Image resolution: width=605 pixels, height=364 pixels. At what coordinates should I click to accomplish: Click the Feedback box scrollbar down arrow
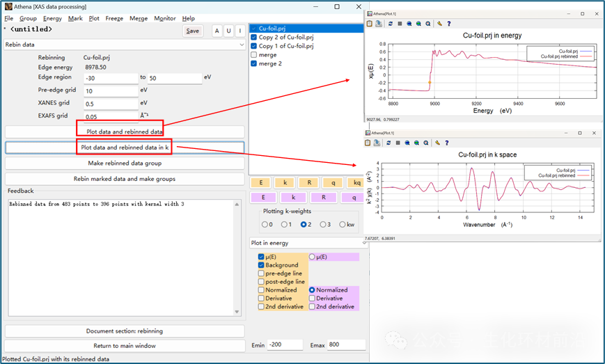pos(237,312)
